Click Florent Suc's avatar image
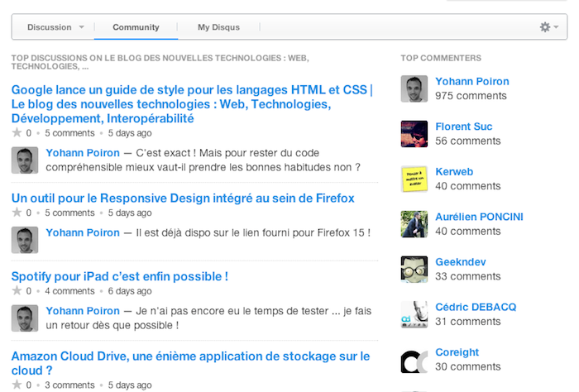This screenshot has width=579, height=392. click(414, 134)
